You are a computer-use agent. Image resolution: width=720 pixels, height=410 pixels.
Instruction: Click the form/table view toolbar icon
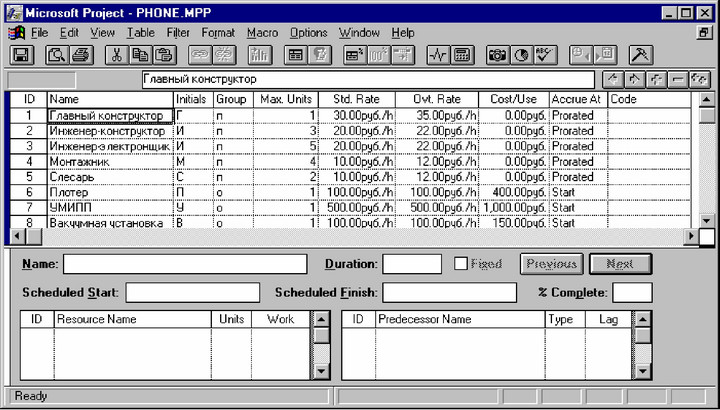296,55
